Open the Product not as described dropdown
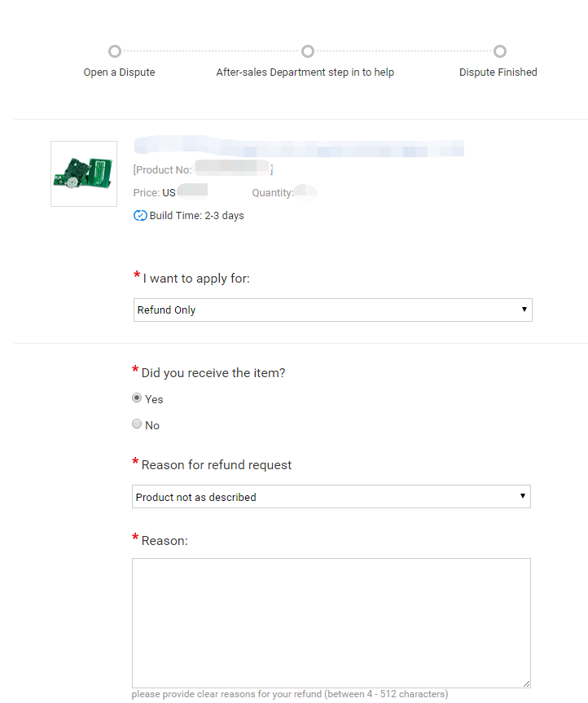This screenshot has width=588, height=703. (331, 496)
